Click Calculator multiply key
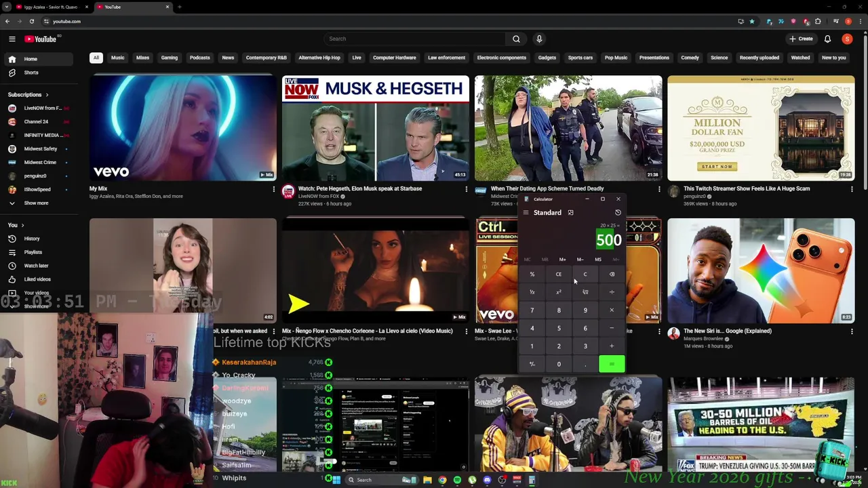 pos(612,310)
